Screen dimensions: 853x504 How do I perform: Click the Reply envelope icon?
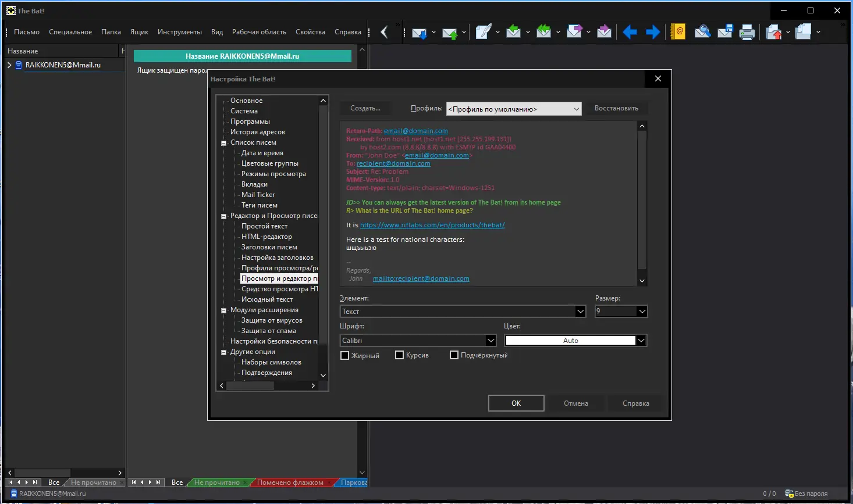point(513,32)
